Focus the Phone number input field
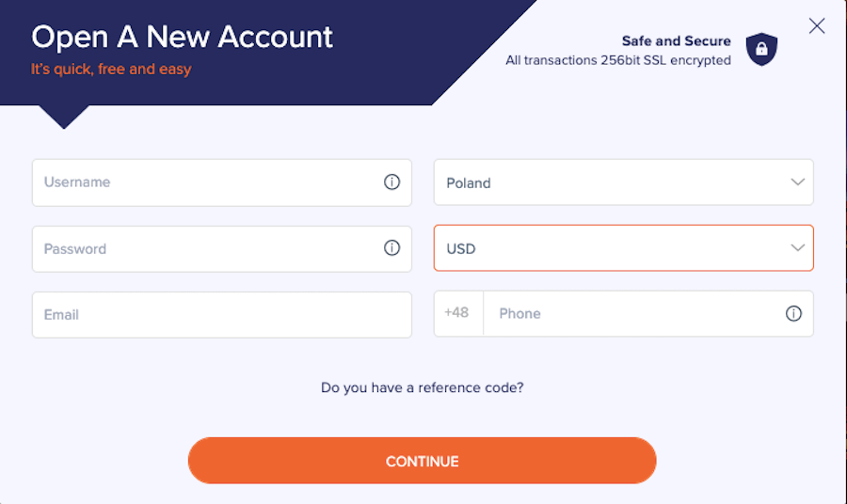The width and height of the screenshot is (847, 504). coord(648,313)
